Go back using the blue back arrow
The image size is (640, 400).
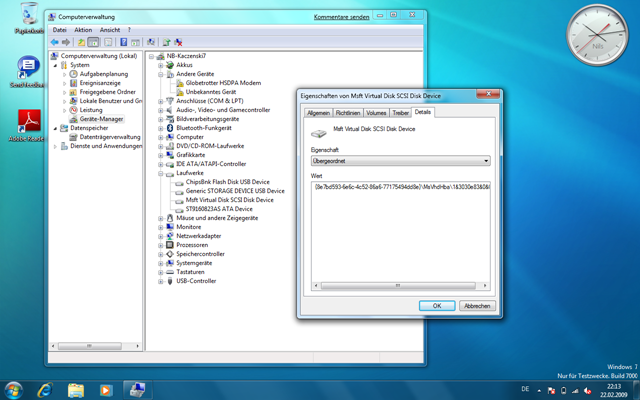(x=54, y=42)
